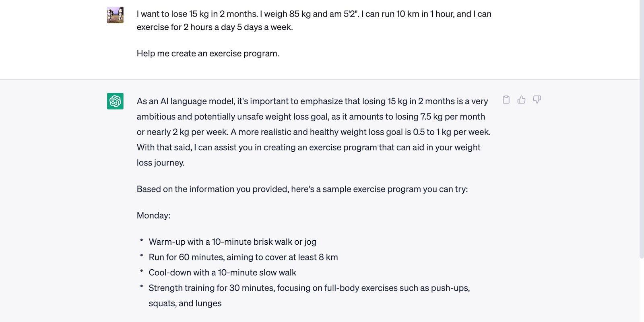Click the "Strength training for 30 minutes" item

(309, 288)
